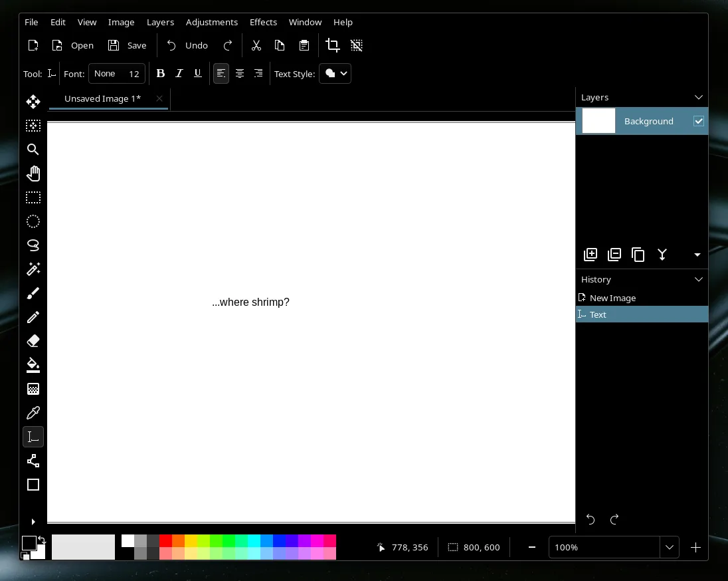The image size is (728, 581).
Task: Select the Paint Bucket tool
Action: 33,365
